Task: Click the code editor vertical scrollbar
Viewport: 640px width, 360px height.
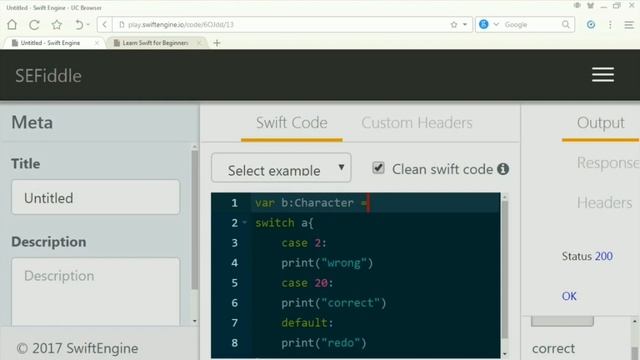Action: tap(505, 269)
